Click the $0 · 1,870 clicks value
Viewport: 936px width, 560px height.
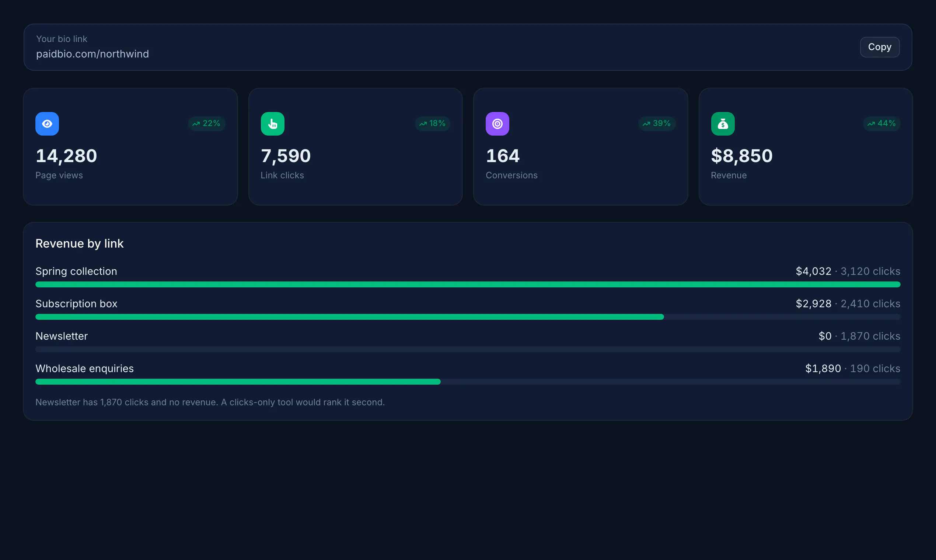coord(859,336)
